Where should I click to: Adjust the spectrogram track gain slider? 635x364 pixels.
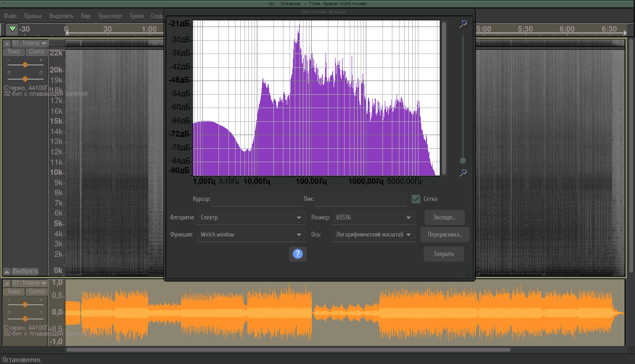(25, 64)
